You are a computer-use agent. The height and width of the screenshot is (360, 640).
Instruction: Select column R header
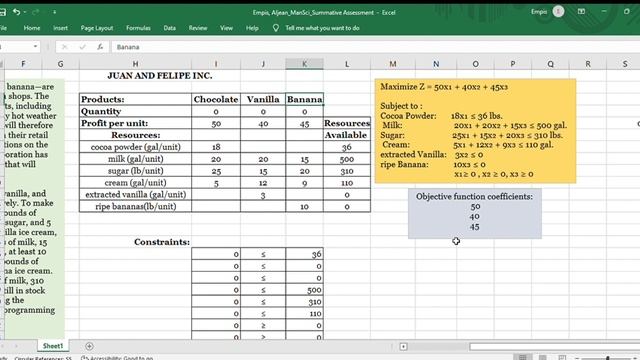tap(588, 64)
